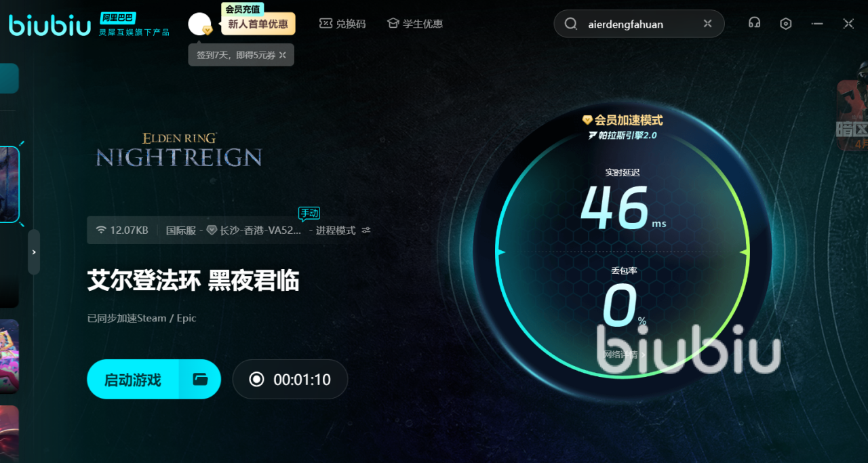Screen dimensions: 868x463
Task: Open the 学生优惠 student discount item
Action: [415, 24]
